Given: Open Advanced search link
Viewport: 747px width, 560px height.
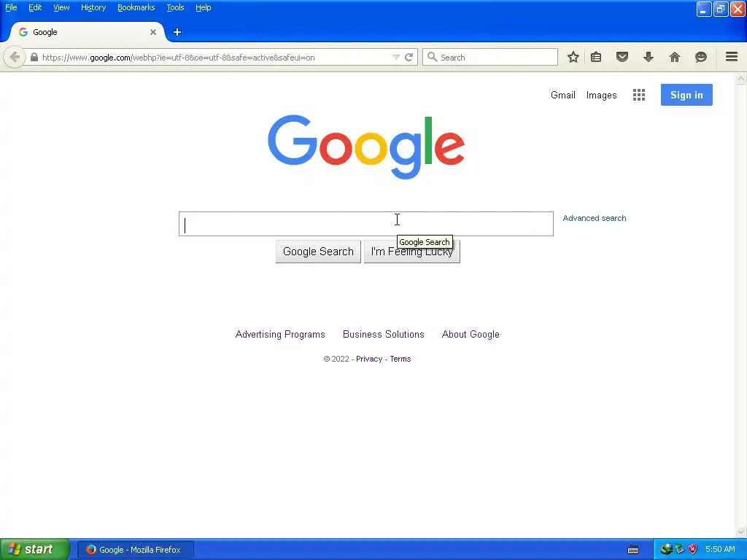Looking at the screenshot, I should tap(595, 218).
